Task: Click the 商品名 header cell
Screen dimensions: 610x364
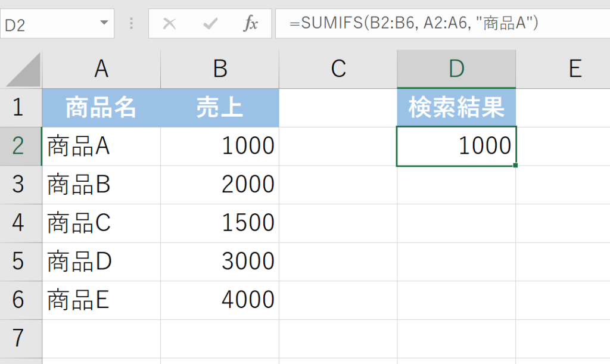Action: (101, 108)
